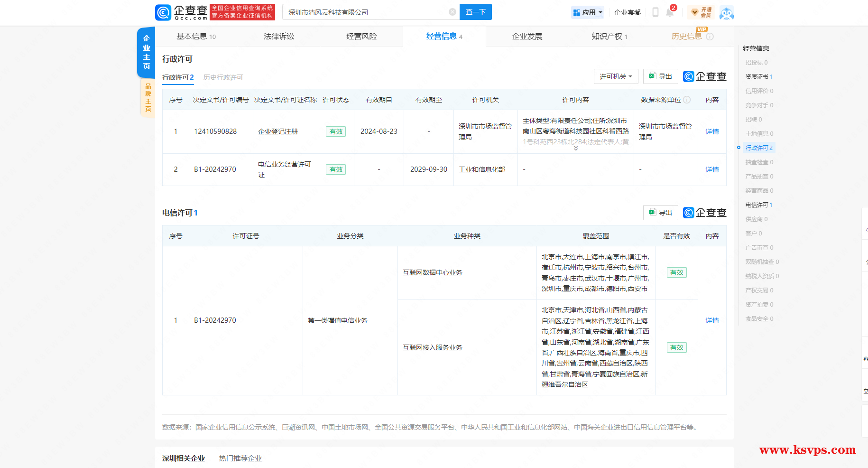Select the 历史行政许可 sub-tab
868x468 pixels.
(x=223, y=77)
